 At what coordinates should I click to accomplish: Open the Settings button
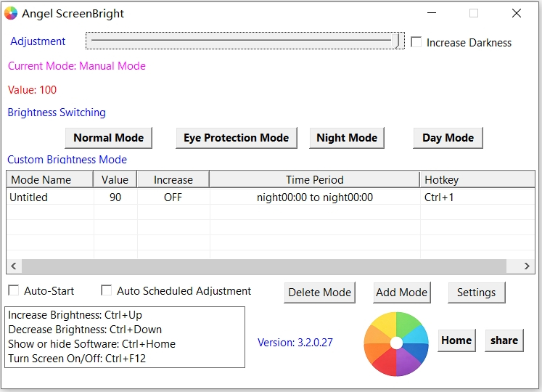[476, 293]
